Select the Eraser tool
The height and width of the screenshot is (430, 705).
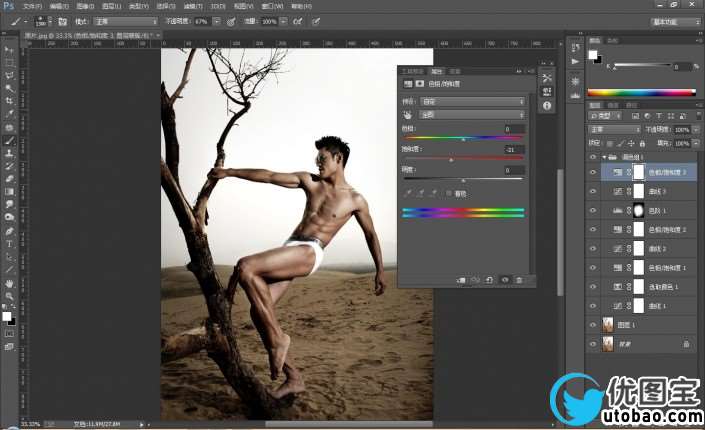pyautogui.click(x=9, y=179)
